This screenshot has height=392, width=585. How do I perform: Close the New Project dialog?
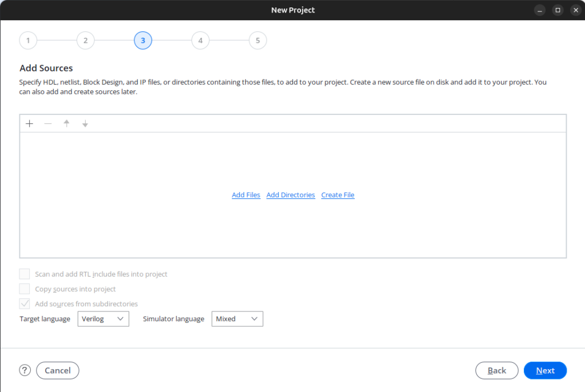(576, 10)
